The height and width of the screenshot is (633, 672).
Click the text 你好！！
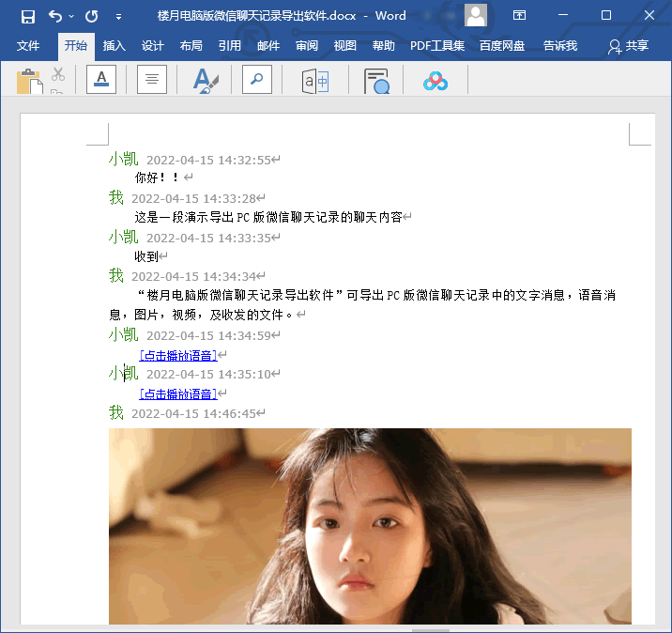[157, 178]
